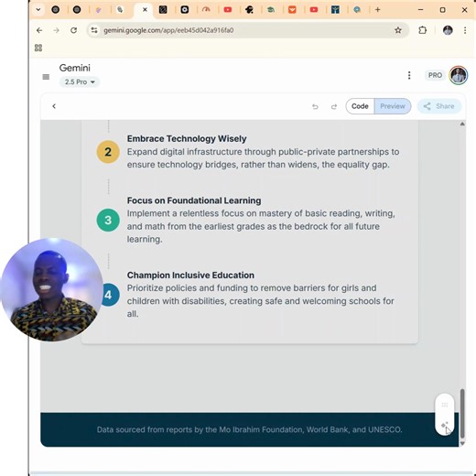Switch to the light purple icon tab
Image resolution: width=476 pixels, height=476 pixels.
[x=98, y=10]
